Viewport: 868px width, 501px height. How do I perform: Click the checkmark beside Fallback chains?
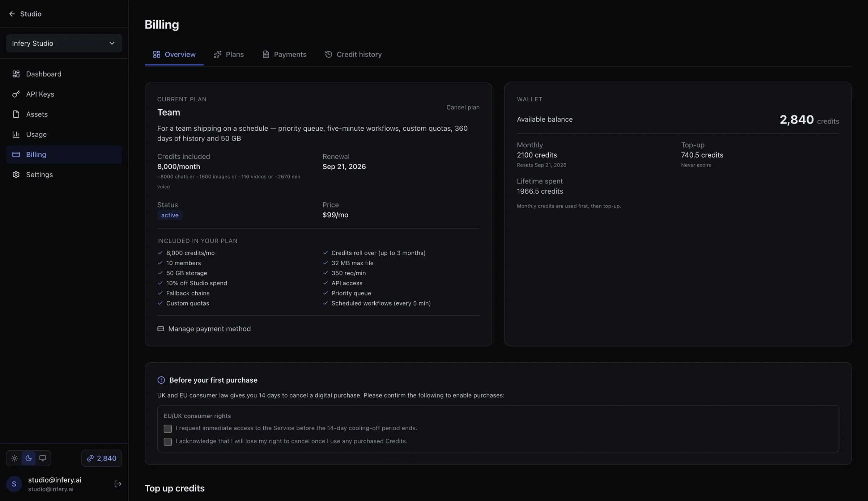[160, 293]
